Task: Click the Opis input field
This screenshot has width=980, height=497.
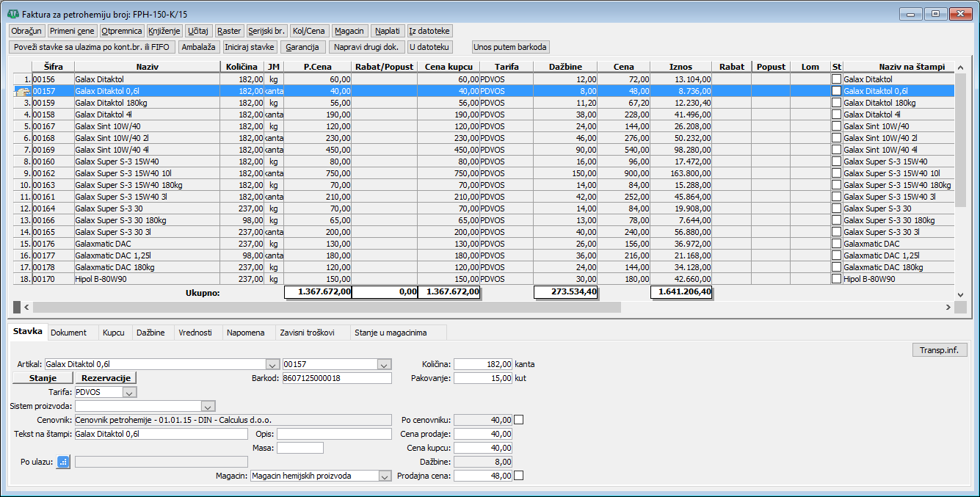Action: pyautogui.click(x=334, y=434)
